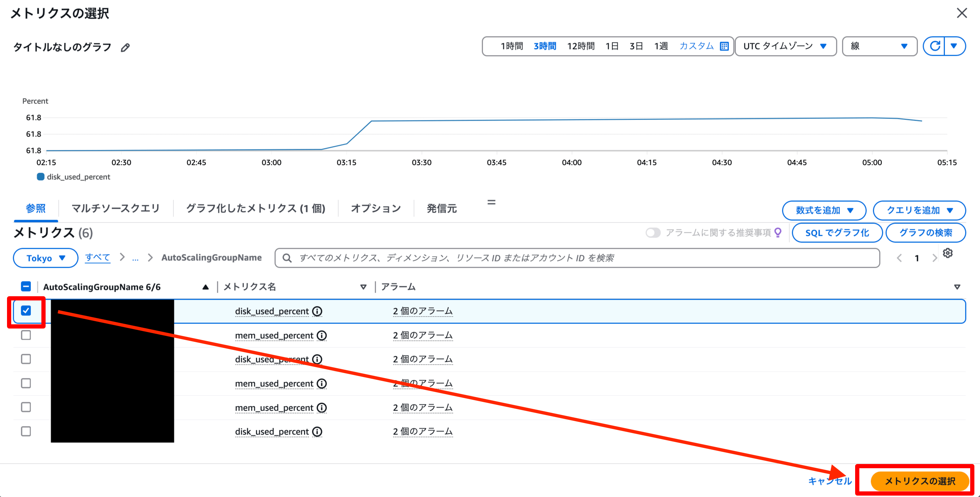Open the Graphed Metrics (1) tab
The width and height of the screenshot is (980, 497).
255,208
